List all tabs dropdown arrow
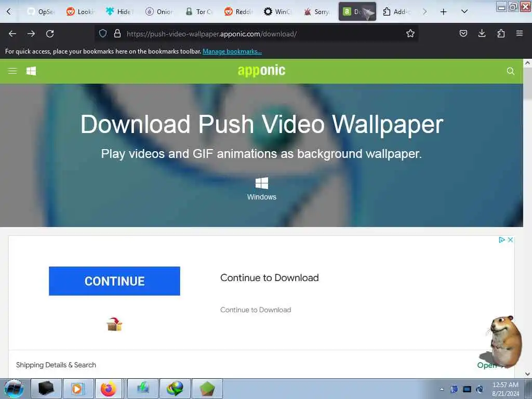Screen dimensions: 532x399 pyautogui.click(x=464, y=11)
